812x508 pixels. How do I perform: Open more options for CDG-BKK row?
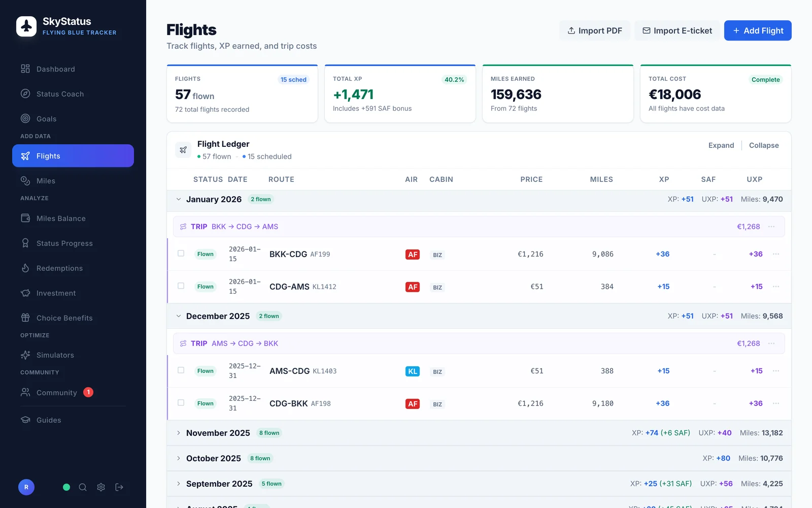(x=776, y=403)
